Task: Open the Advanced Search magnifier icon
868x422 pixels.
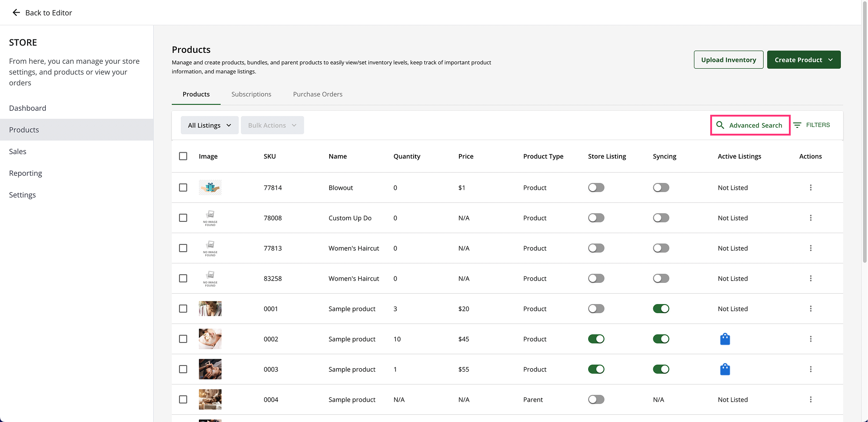Action: click(x=720, y=125)
